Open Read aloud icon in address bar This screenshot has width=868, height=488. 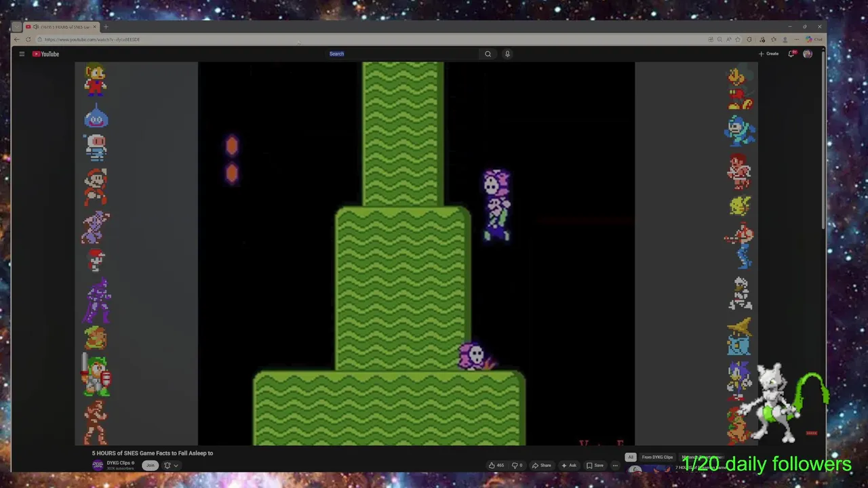[x=729, y=39]
